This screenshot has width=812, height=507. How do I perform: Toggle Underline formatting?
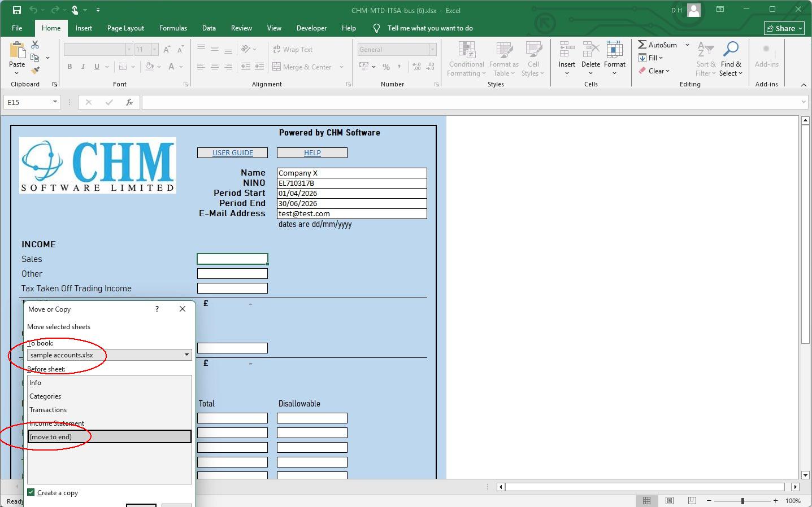[97, 67]
